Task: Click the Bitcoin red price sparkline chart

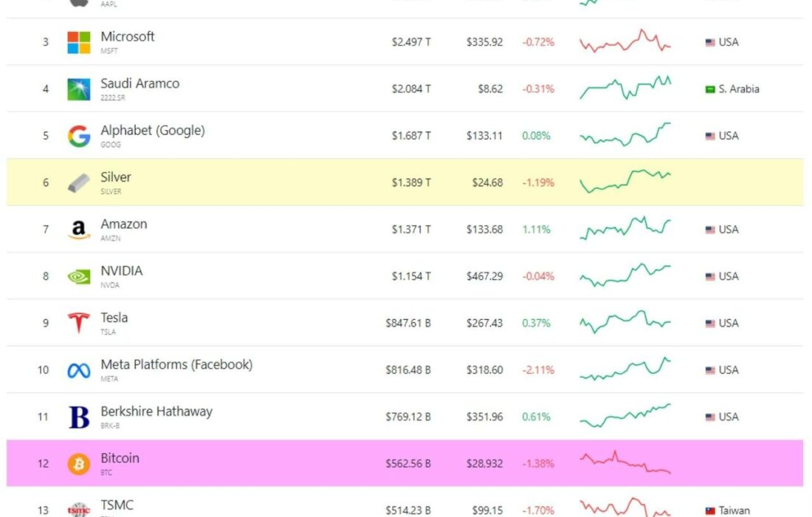Action: coord(625,462)
